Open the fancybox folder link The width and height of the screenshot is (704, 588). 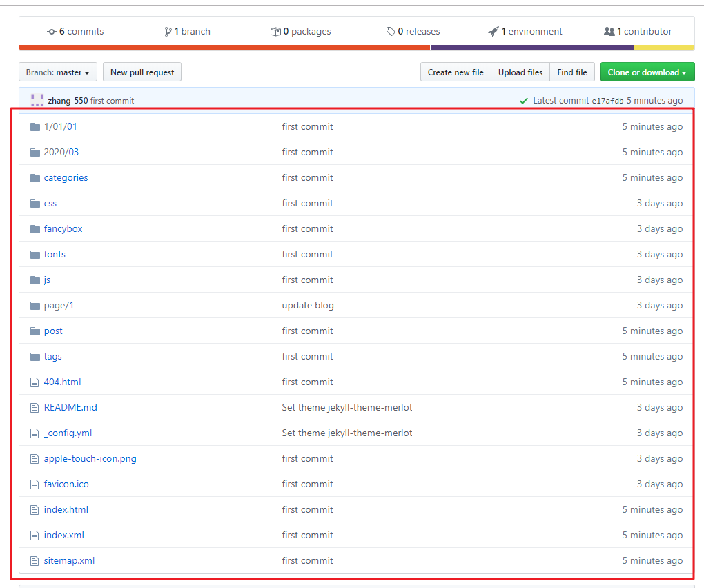(63, 228)
